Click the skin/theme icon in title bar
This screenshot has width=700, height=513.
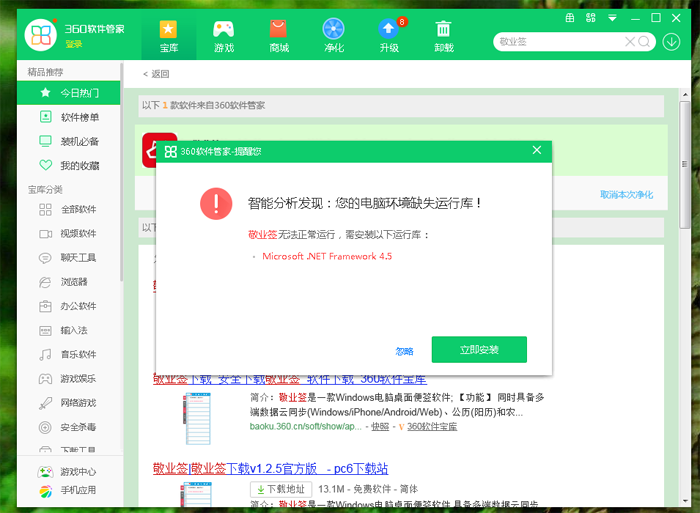(x=570, y=18)
